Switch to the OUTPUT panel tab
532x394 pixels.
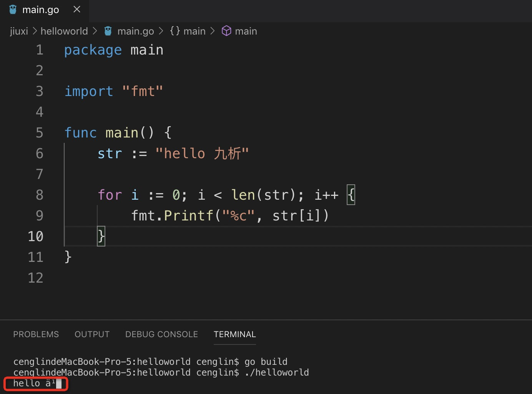coord(92,334)
